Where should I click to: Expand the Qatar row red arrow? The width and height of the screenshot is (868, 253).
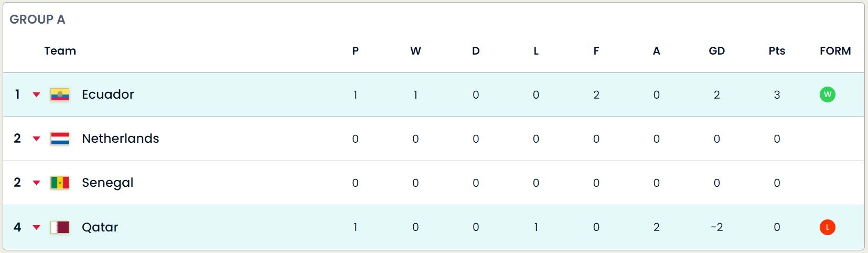coord(37,227)
